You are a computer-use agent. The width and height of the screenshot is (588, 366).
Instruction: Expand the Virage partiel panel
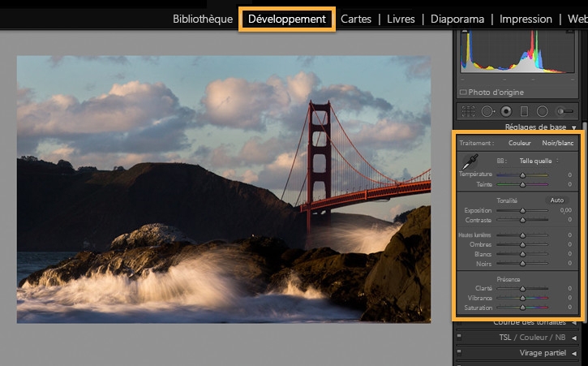pos(573,353)
